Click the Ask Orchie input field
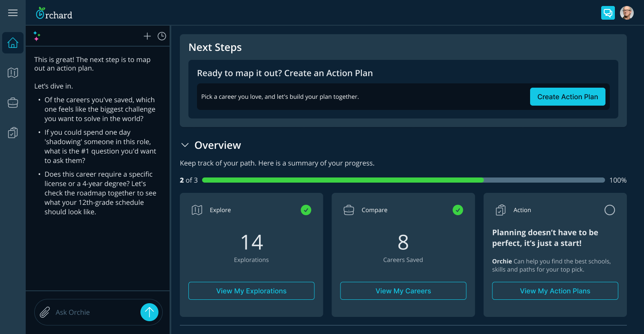 86,312
